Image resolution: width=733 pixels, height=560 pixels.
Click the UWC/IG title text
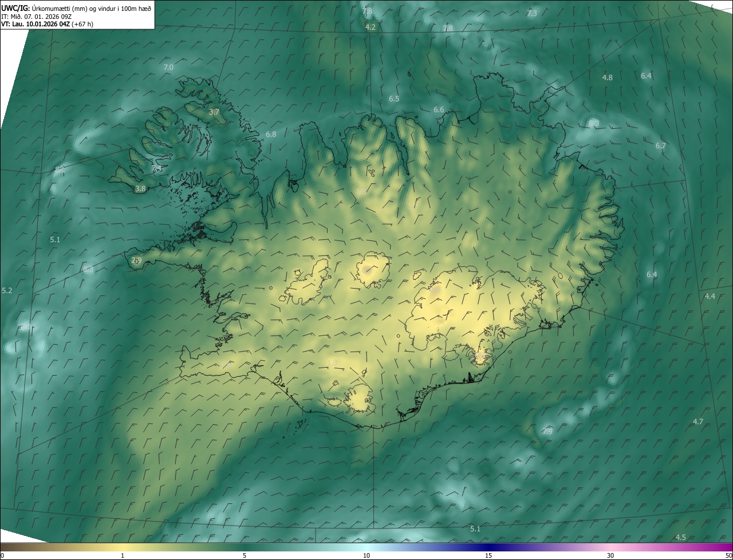pos(16,8)
